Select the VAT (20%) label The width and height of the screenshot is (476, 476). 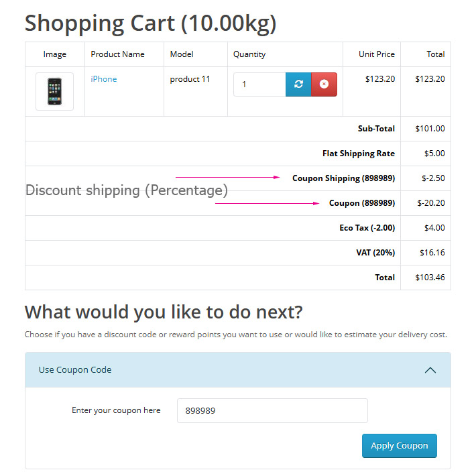tap(375, 253)
